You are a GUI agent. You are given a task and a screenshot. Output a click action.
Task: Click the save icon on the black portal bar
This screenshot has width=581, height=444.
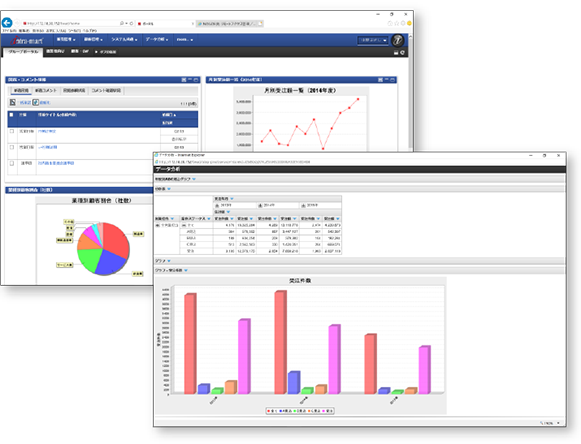[396, 53]
